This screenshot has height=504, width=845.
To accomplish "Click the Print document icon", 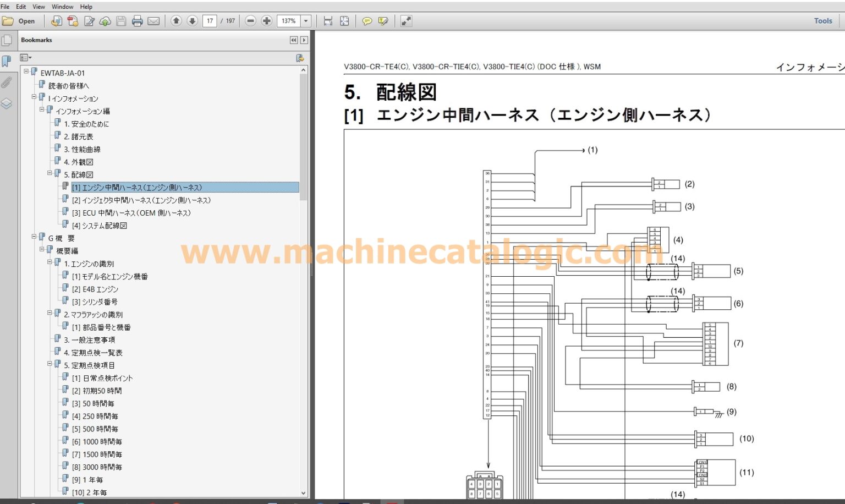I will [138, 21].
